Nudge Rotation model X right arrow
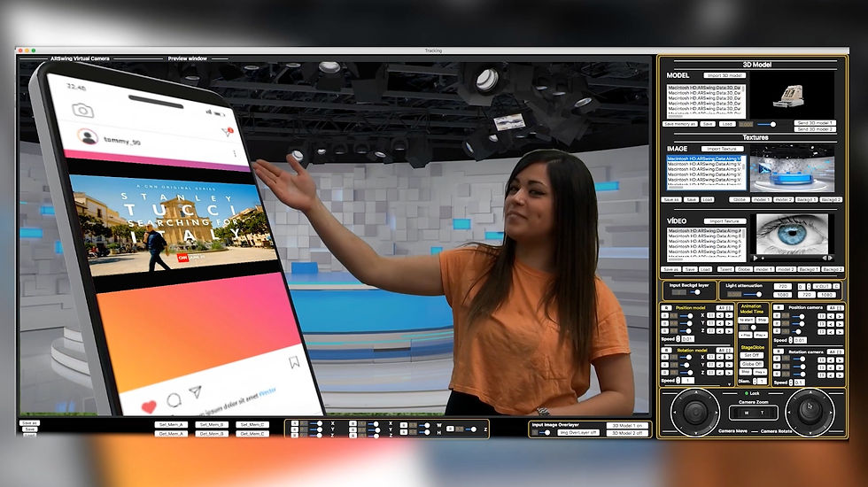Image resolution: width=868 pixels, height=487 pixels. [x=729, y=357]
